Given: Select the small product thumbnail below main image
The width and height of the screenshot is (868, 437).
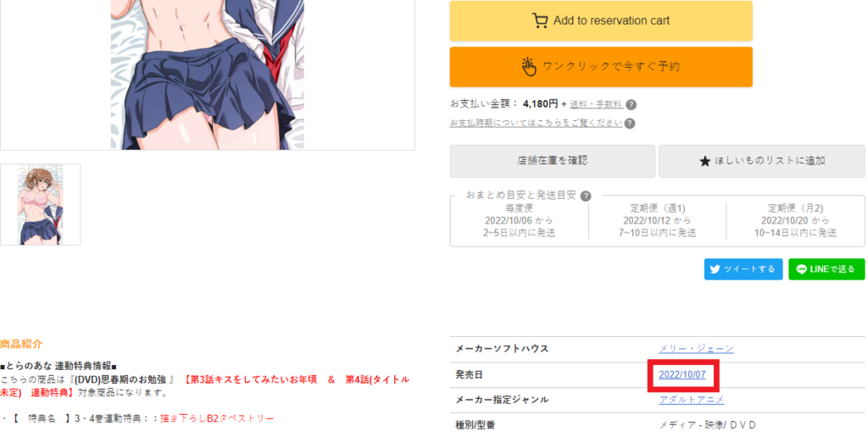Looking at the screenshot, I should click(x=41, y=205).
